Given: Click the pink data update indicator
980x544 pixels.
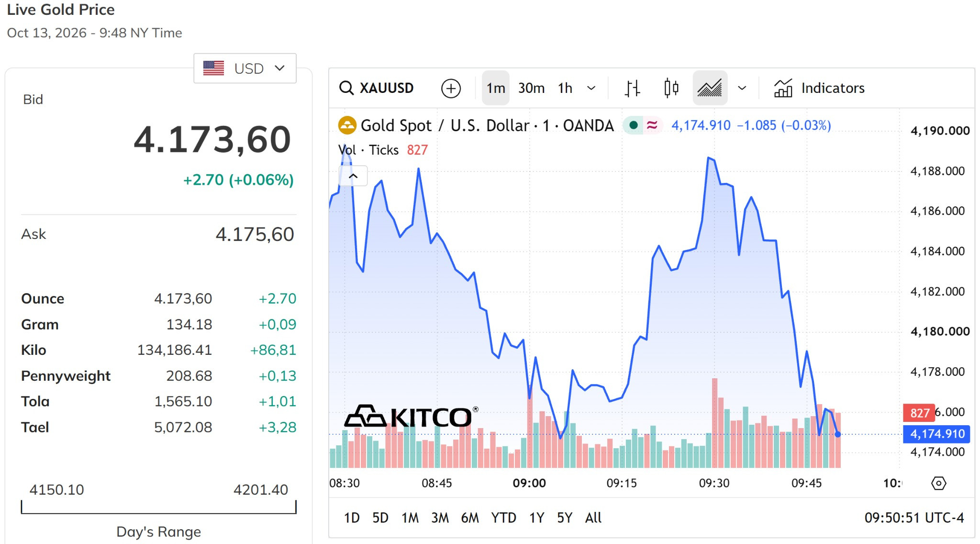Looking at the screenshot, I should click(652, 125).
